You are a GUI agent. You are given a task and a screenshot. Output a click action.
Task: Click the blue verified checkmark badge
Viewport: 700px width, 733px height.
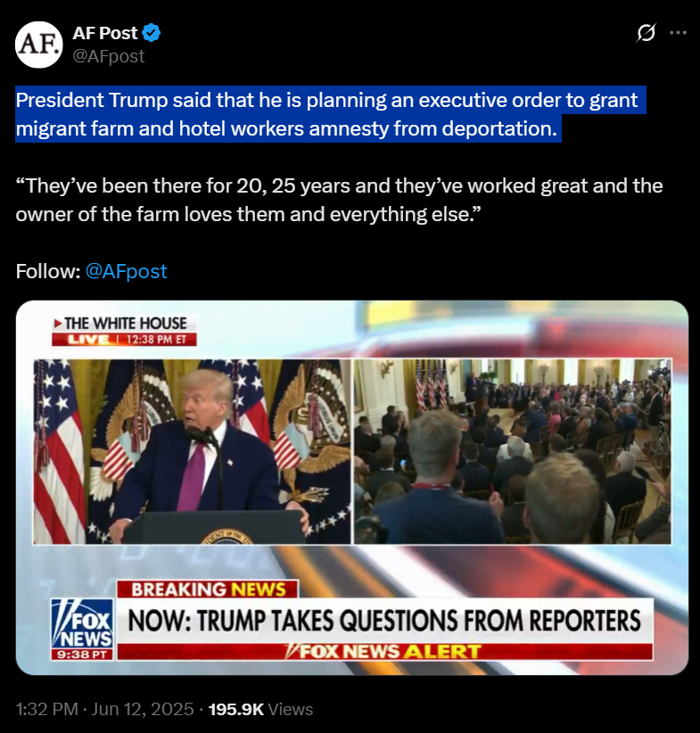152,33
